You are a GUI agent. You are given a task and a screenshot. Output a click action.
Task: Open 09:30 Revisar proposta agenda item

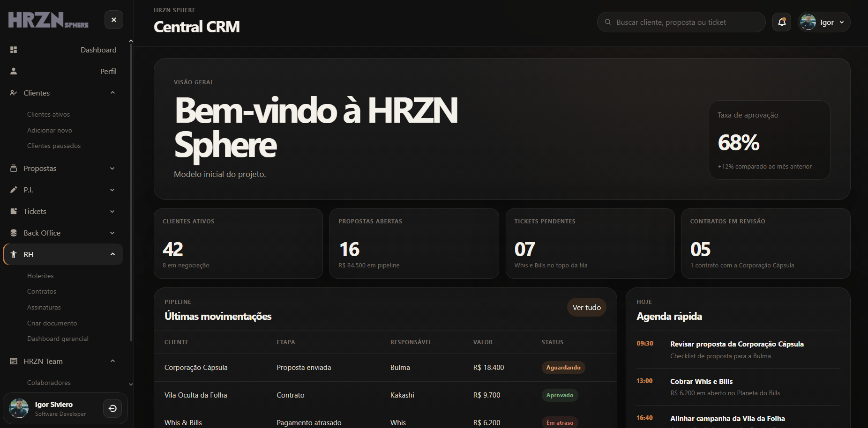[x=738, y=350]
